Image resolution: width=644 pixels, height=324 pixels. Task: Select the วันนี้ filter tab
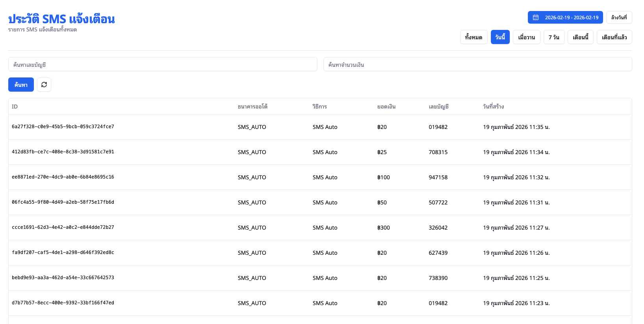[500, 37]
